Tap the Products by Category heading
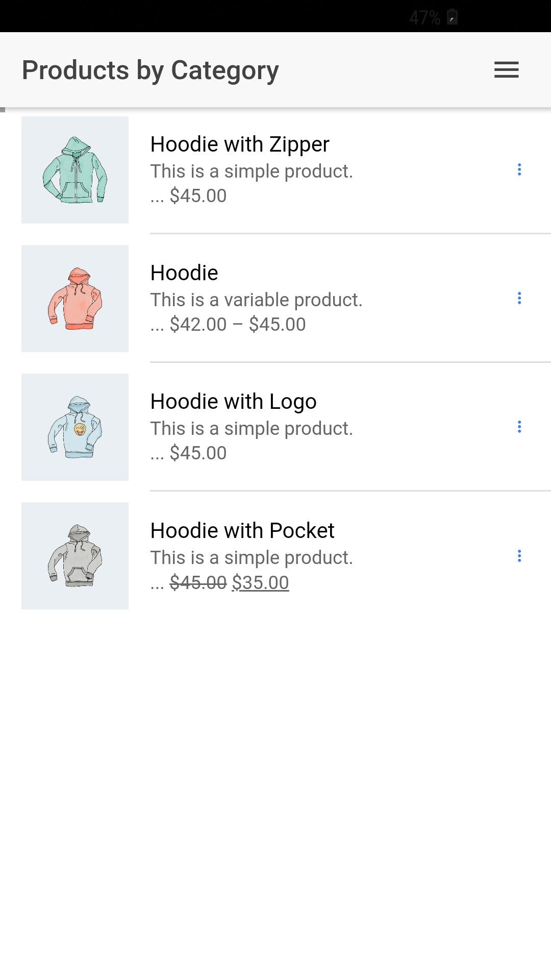The image size is (551, 980). pos(151,70)
